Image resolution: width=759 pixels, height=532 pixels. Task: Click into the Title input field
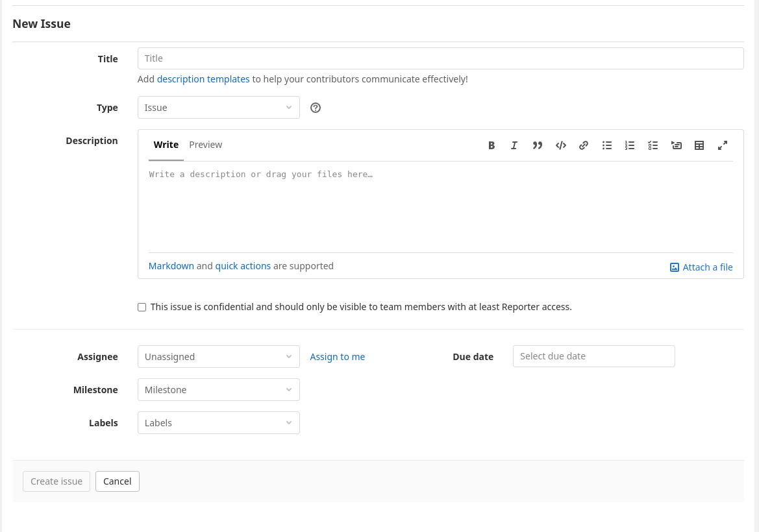440,58
